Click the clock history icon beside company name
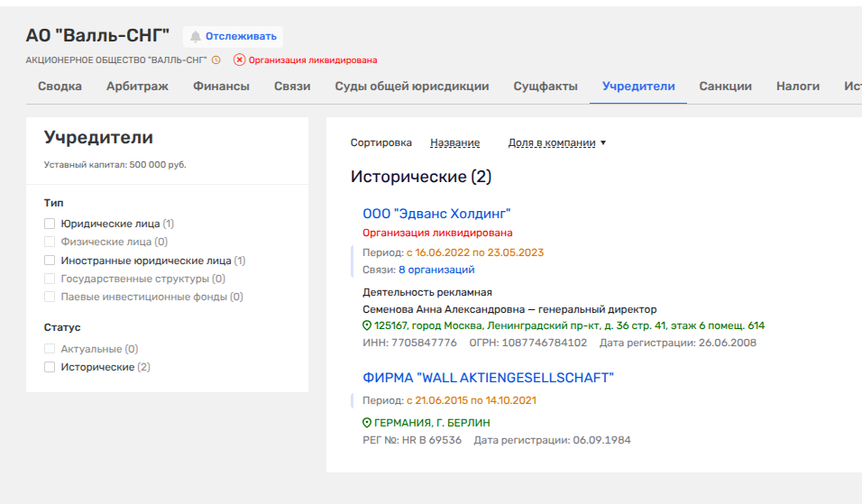This screenshot has height=504, width=862. 215,60
